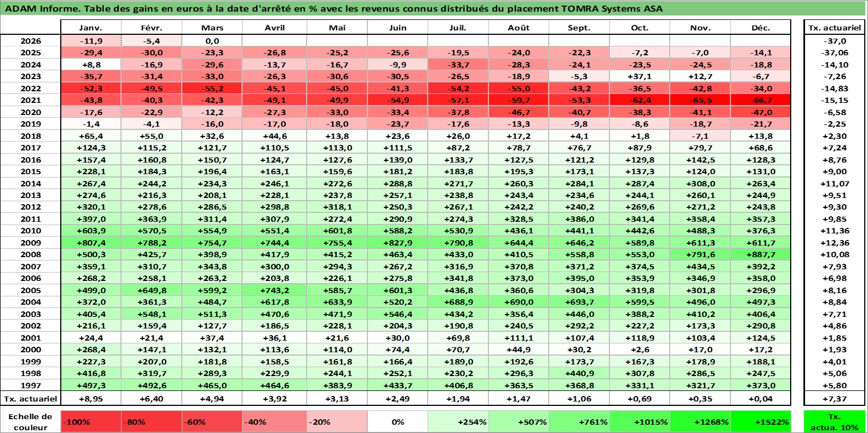Click the '+693,7' cell for September 2004
The width and height of the screenshot is (868, 433).
pyautogui.click(x=579, y=302)
